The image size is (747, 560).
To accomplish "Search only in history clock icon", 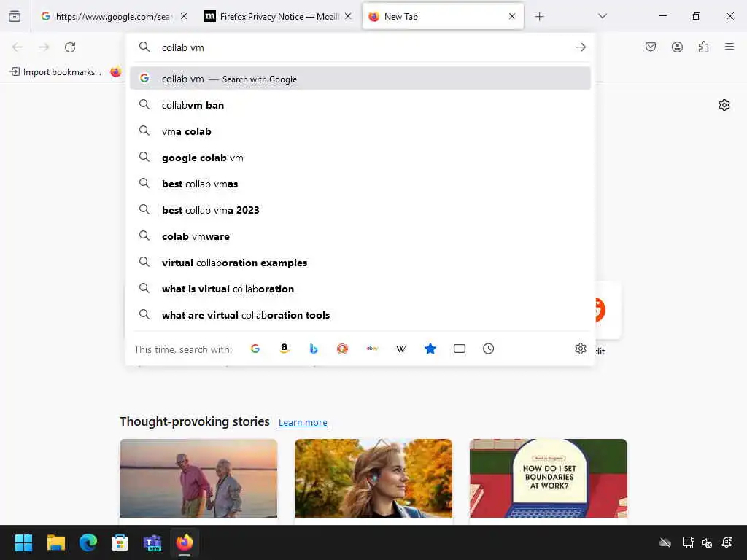I will click(x=488, y=349).
